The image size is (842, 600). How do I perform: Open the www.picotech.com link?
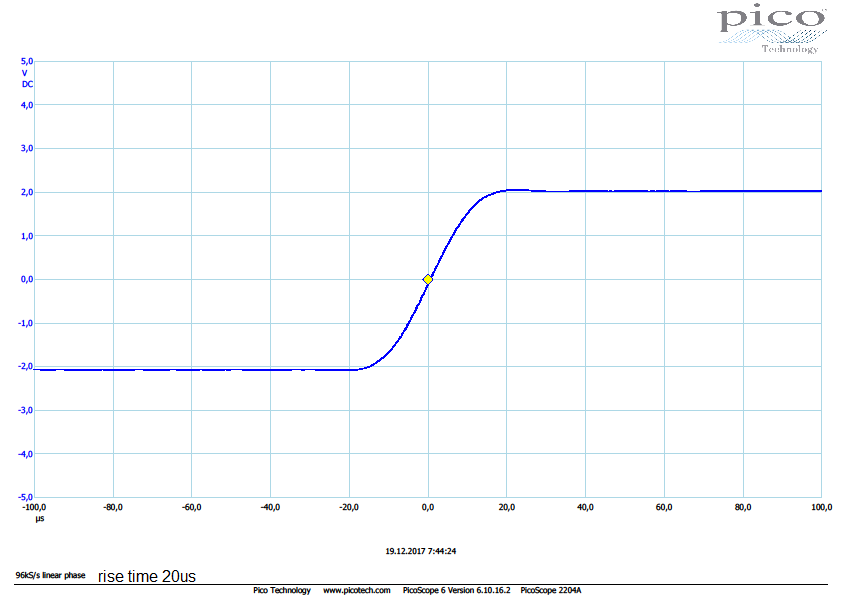tap(357, 590)
